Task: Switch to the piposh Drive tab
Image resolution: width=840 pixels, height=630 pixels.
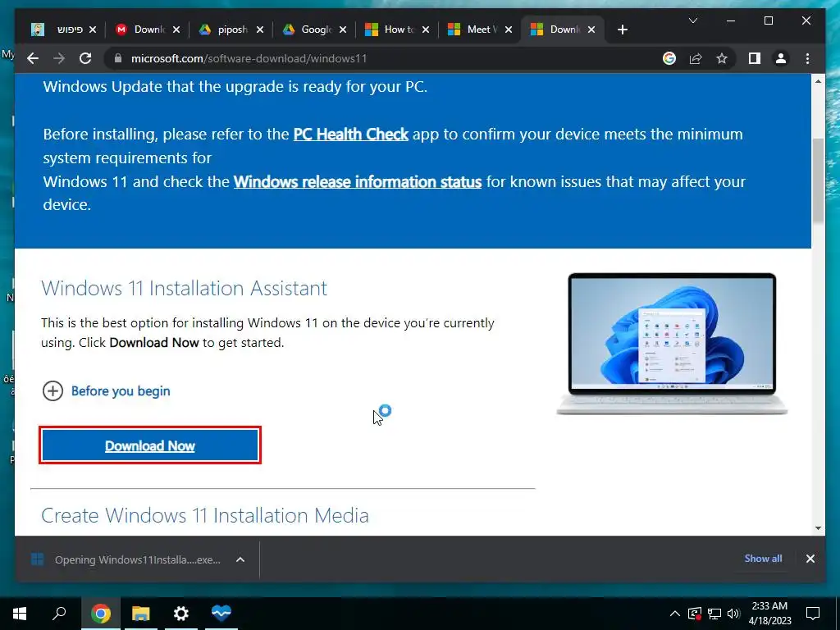Action: 224,30
